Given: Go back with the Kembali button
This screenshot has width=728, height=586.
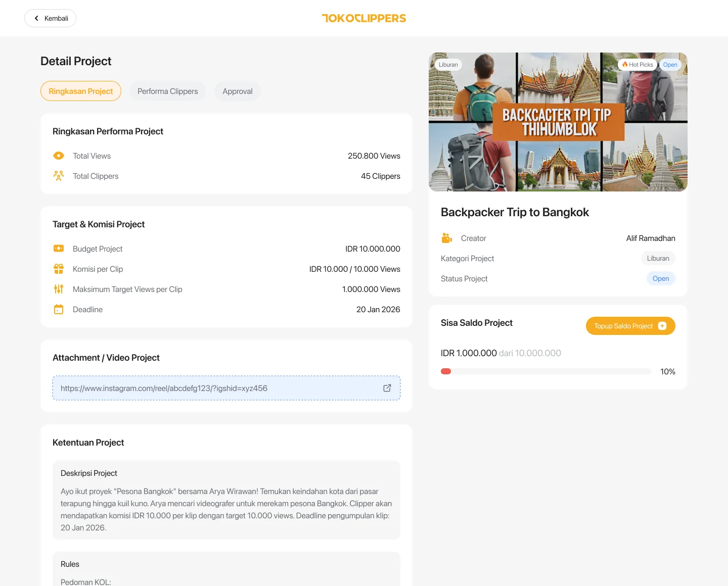Looking at the screenshot, I should pos(50,18).
